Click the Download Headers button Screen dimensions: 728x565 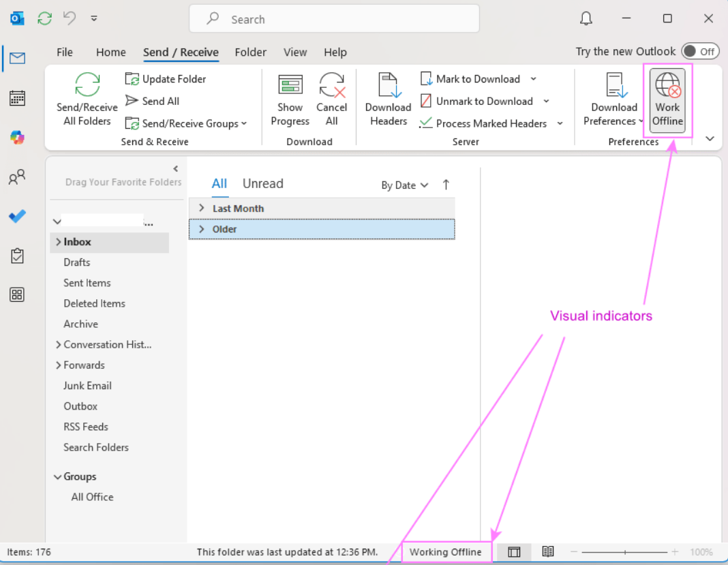click(388, 100)
